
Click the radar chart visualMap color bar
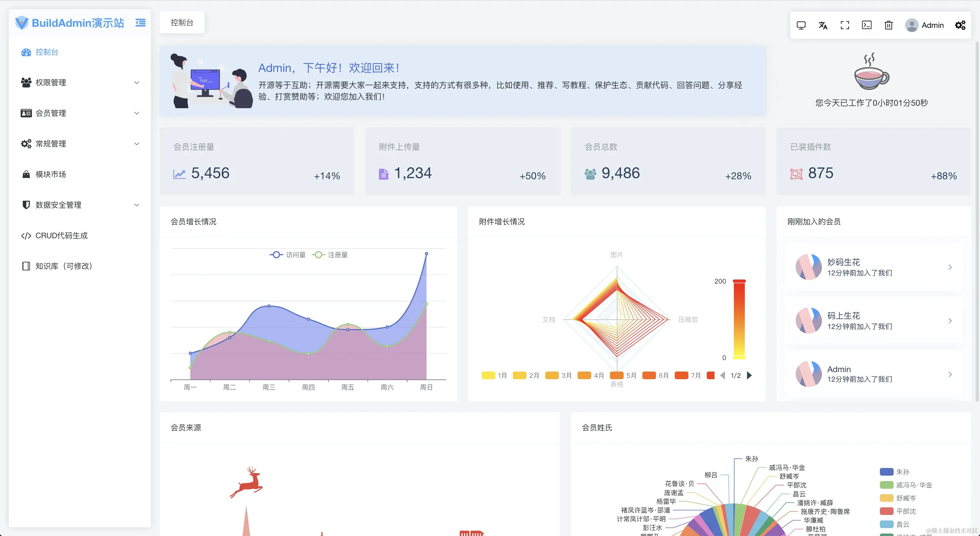[x=739, y=319]
